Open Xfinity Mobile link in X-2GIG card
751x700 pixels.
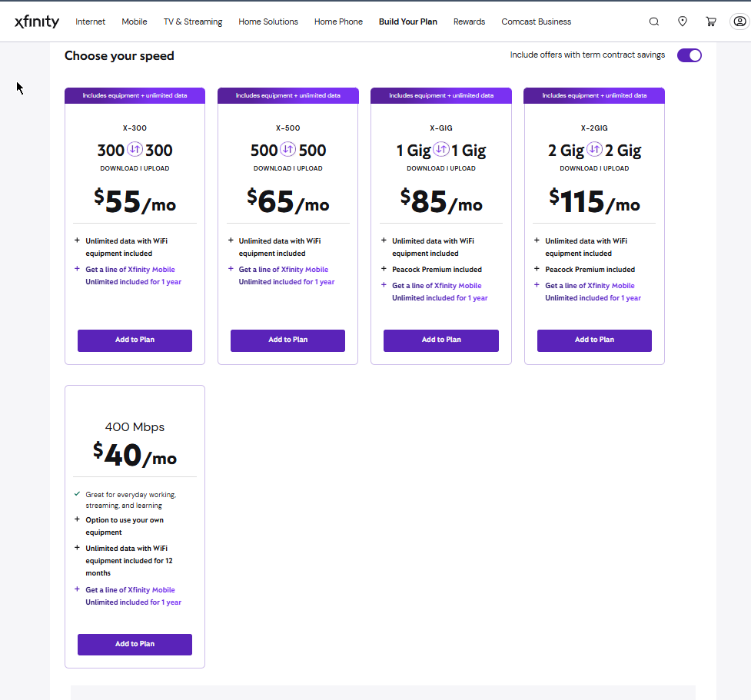[593, 291]
